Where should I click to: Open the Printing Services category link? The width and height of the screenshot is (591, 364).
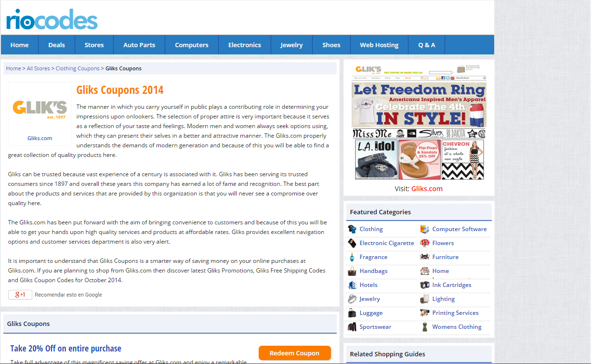click(x=456, y=313)
